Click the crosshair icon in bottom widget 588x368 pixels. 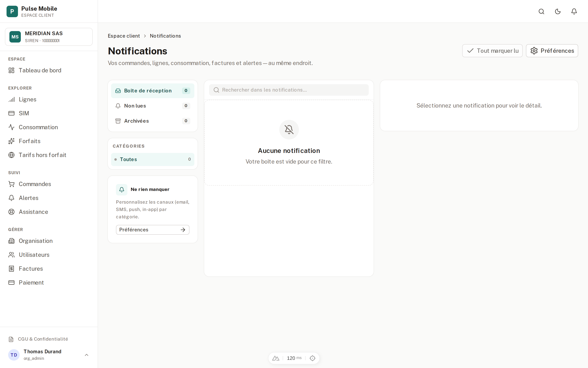point(312,358)
